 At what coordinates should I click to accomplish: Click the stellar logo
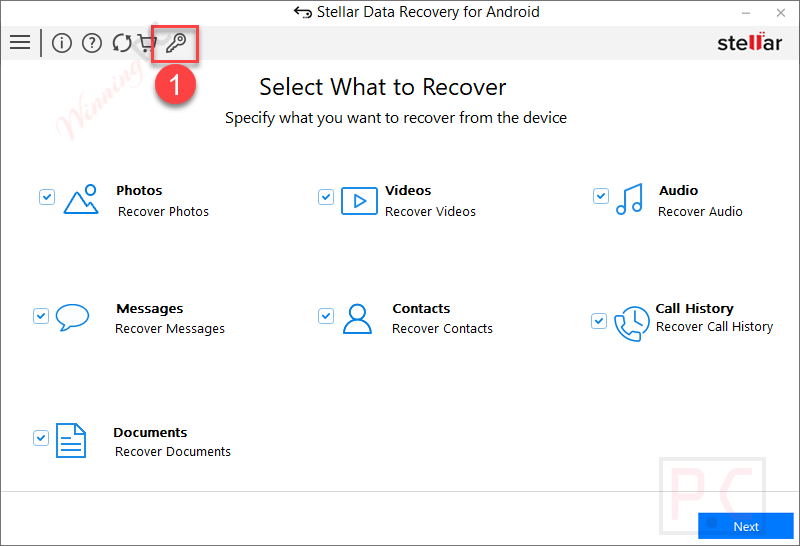pyautogui.click(x=749, y=42)
